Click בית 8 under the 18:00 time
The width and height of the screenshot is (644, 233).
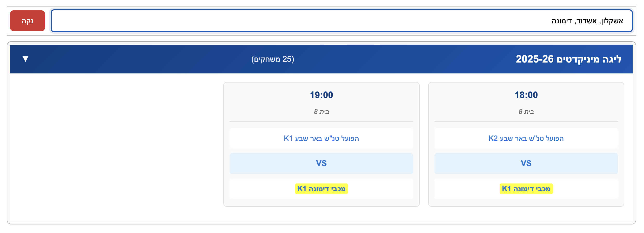click(526, 112)
